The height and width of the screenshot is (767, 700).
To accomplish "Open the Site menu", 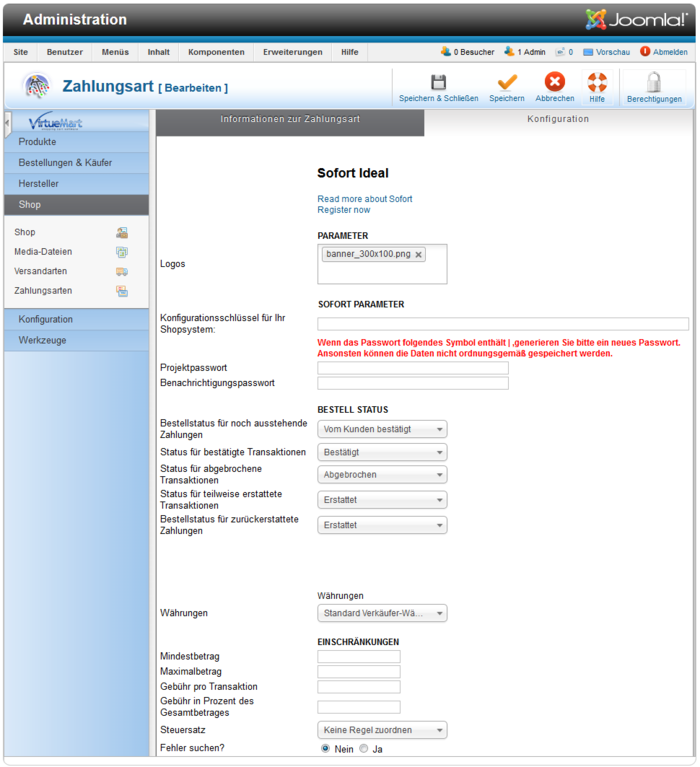I will point(21,52).
